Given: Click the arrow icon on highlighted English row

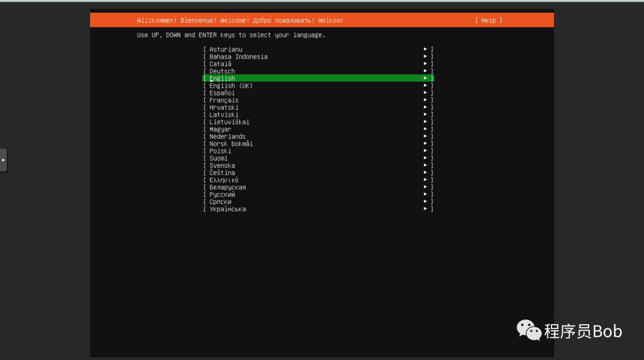Looking at the screenshot, I should (x=425, y=78).
